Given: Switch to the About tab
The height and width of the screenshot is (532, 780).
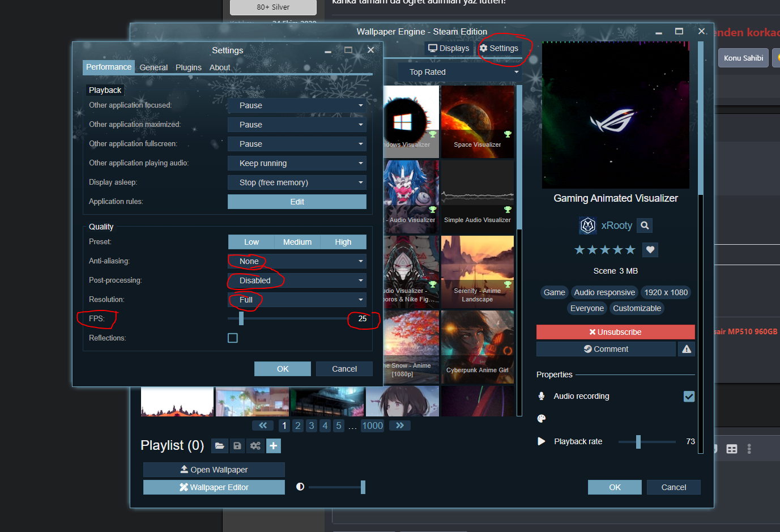Looking at the screenshot, I should click(220, 67).
